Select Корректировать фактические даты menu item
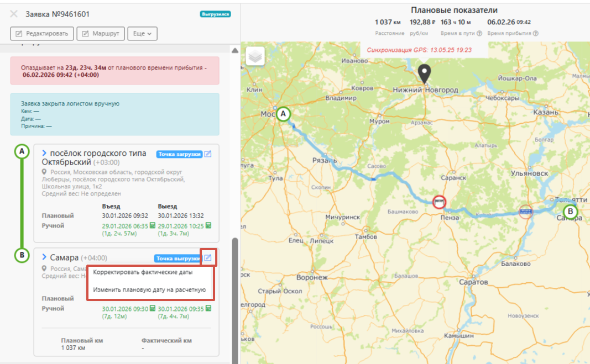Image resolution: width=590 pixels, height=364 pixels. click(143, 272)
